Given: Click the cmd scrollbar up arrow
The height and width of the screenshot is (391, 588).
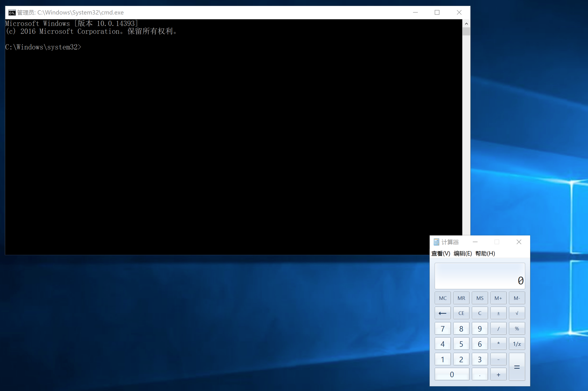Looking at the screenshot, I should click(466, 24).
